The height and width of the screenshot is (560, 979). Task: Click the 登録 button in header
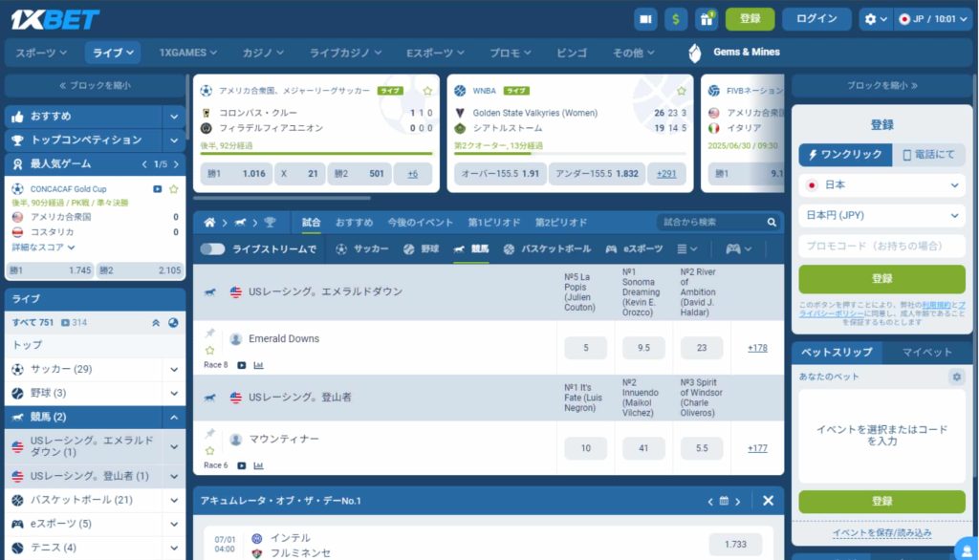750,19
